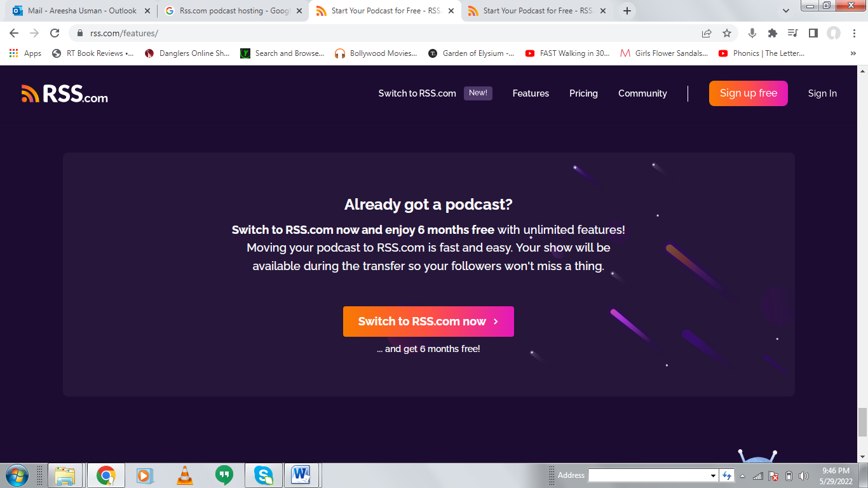Open Danglers Online Sh... bookmark
The height and width of the screenshot is (488, 868).
point(187,53)
